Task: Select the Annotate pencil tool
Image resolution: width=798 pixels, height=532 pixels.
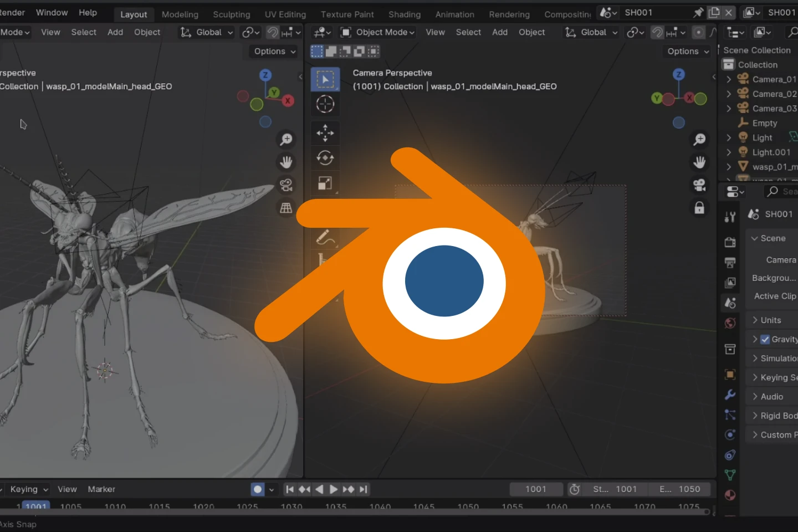Action: click(325, 237)
